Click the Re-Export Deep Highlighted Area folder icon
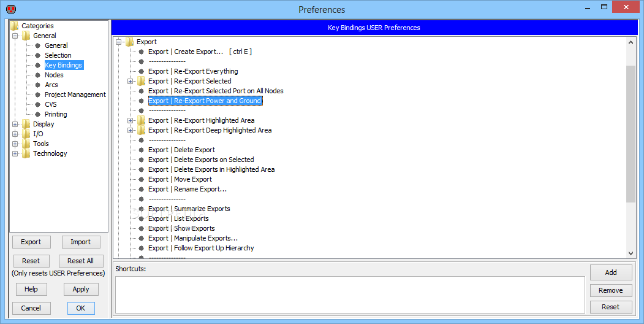 click(141, 130)
